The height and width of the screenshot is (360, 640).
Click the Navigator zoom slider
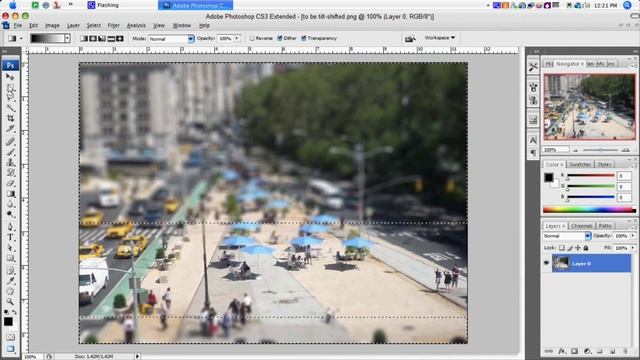coord(600,150)
